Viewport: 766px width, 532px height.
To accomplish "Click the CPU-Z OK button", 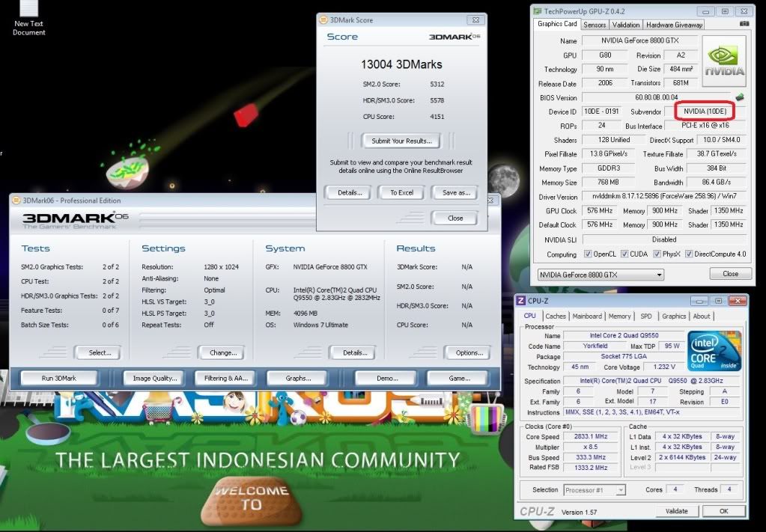I will click(724, 511).
